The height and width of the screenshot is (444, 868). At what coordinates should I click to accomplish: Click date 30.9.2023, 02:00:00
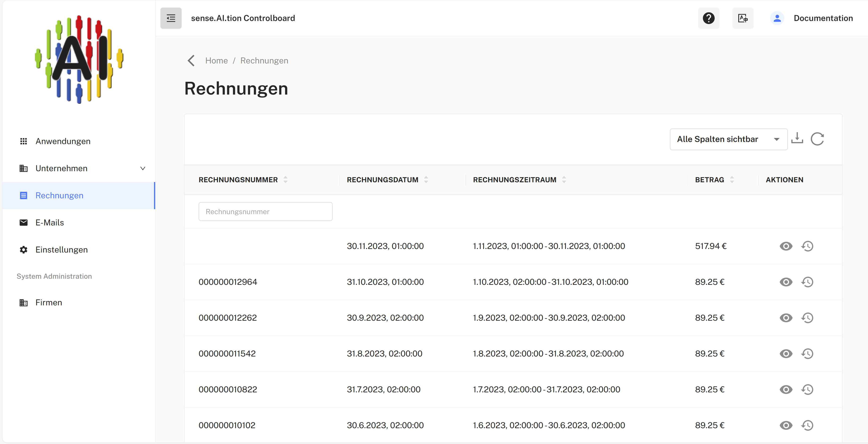385,318
